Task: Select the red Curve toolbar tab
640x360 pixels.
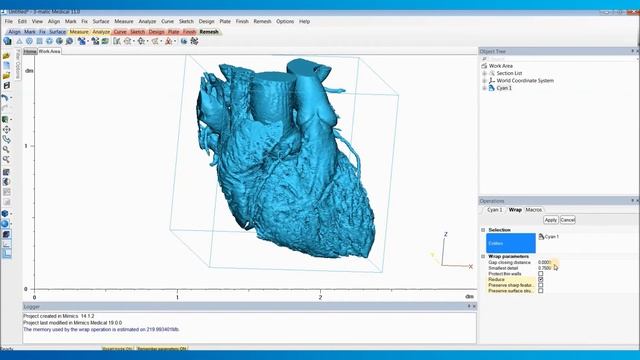Action: pos(120,31)
